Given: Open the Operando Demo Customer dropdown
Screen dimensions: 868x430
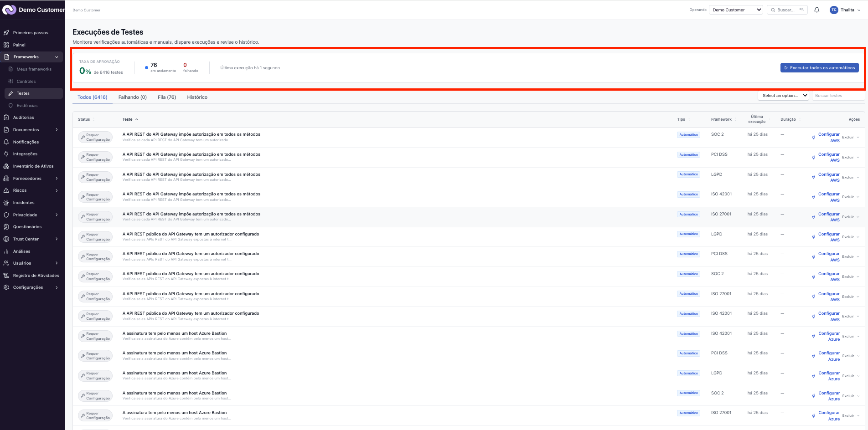Looking at the screenshot, I should (x=736, y=10).
